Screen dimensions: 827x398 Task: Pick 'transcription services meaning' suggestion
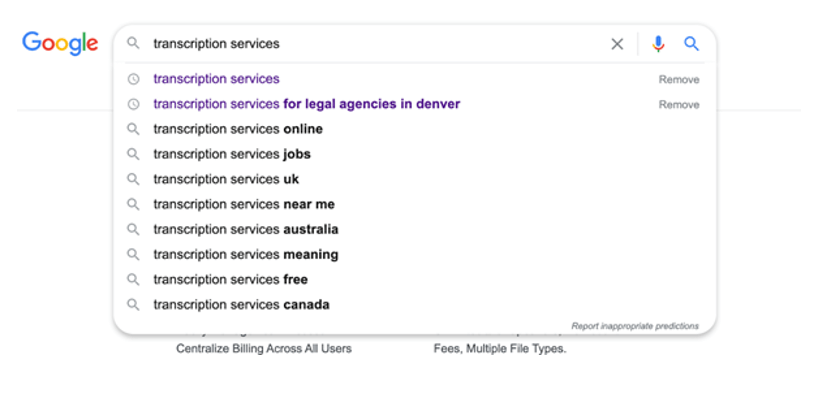246,255
